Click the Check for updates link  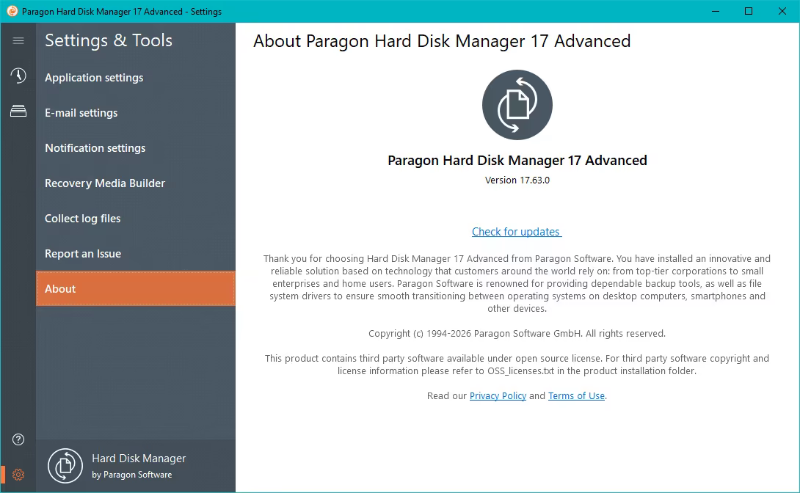click(516, 232)
